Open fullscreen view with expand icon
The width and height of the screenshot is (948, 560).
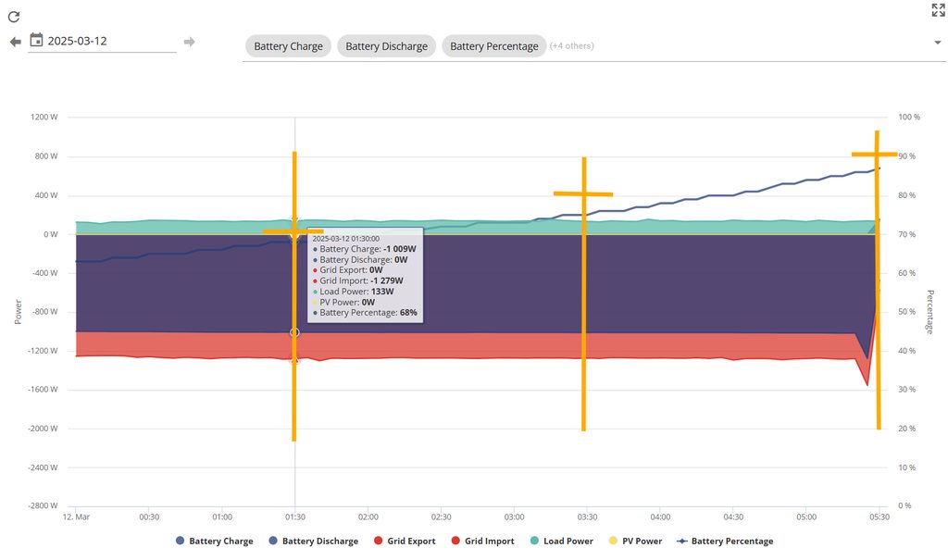click(938, 10)
